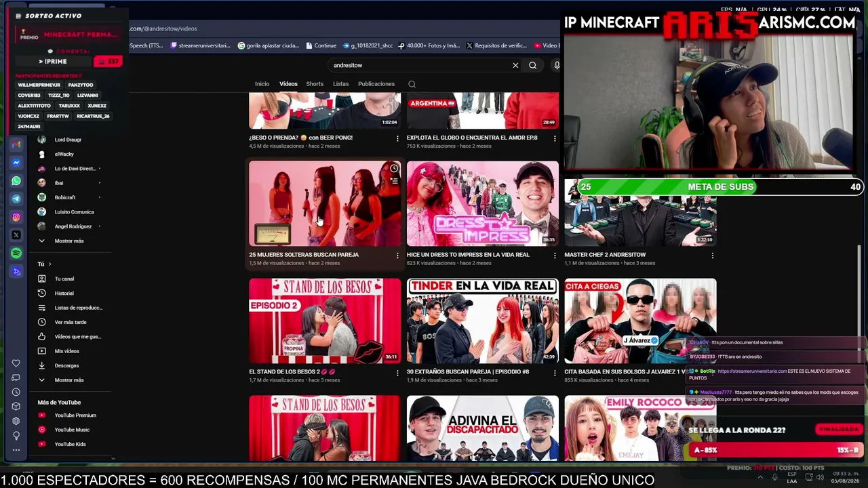Open YouTube Historial

(x=64, y=293)
